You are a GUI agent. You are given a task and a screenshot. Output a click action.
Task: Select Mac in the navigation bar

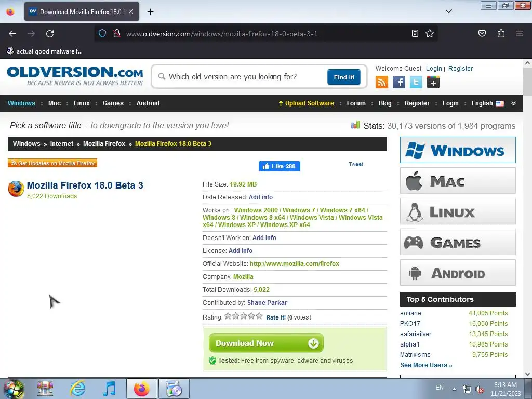coord(54,103)
